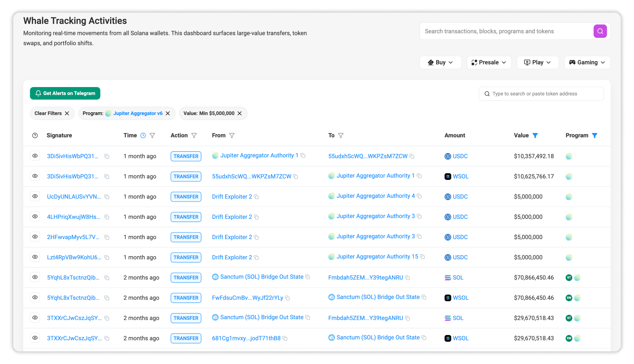Open the Gaming dropdown menu
This screenshot has height=364, width=634.
coord(587,62)
